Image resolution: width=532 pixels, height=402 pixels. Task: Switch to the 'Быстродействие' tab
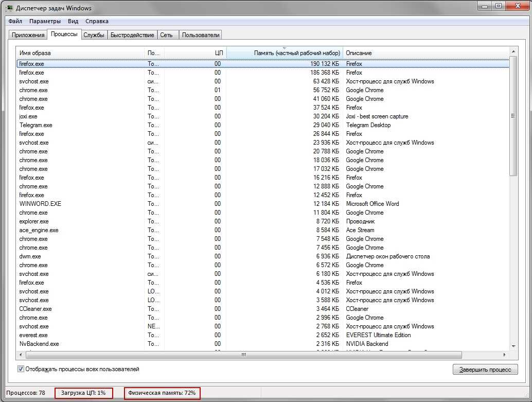pos(132,35)
